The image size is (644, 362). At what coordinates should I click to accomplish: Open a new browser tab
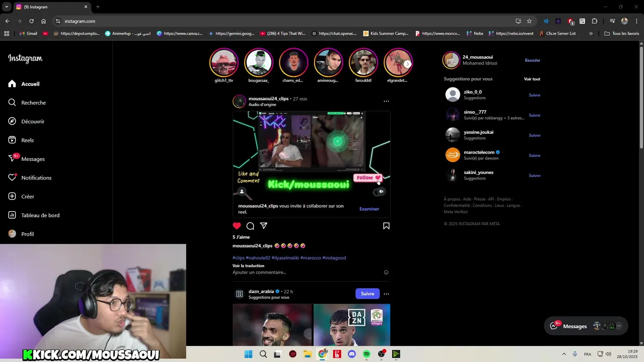click(98, 7)
